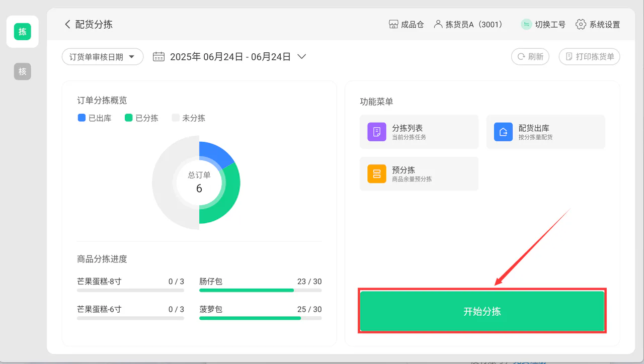Click the refresh icon in 刷新 button

(521, 57)
